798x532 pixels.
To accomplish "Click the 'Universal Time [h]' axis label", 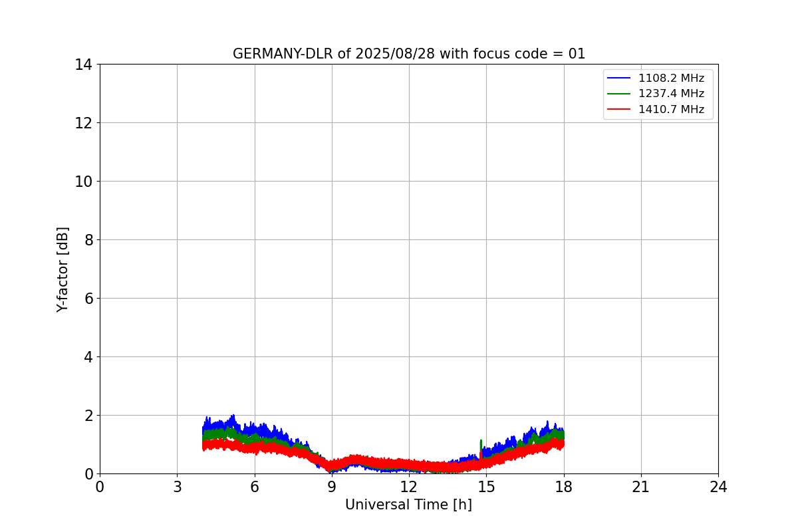I will pos(408,505).
